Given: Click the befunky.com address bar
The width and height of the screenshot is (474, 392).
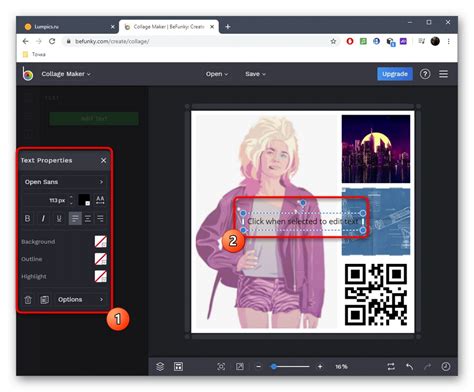Looking at the screenshot, I should 201,41.
